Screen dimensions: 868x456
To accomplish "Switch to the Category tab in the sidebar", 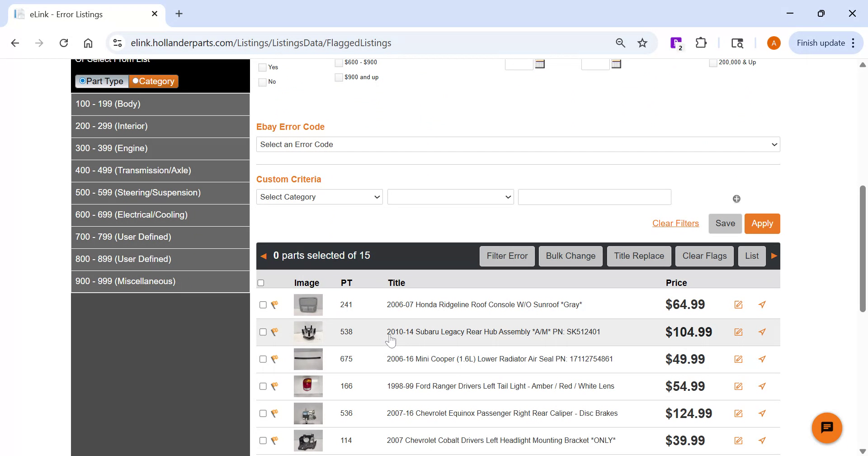I will 153,81.
